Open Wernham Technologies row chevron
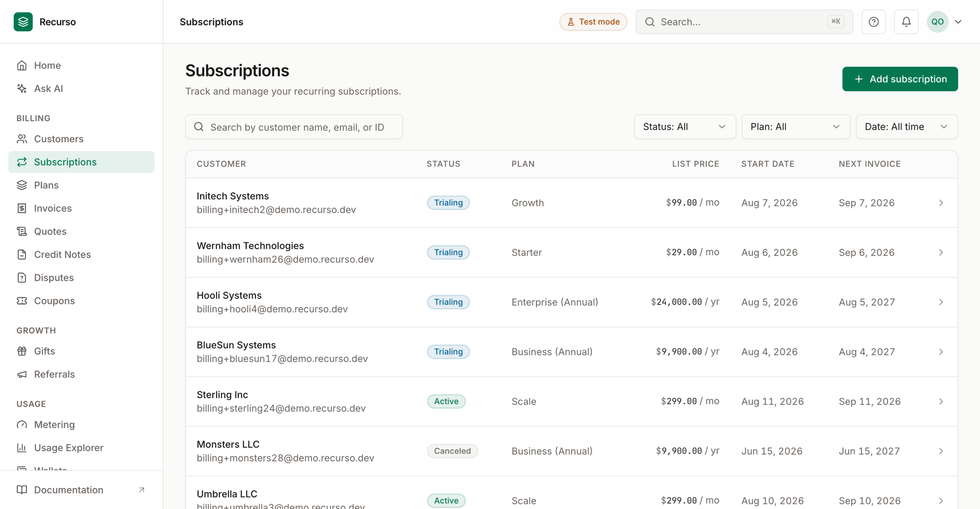The image size is (980, 509). tap(941, 252)
